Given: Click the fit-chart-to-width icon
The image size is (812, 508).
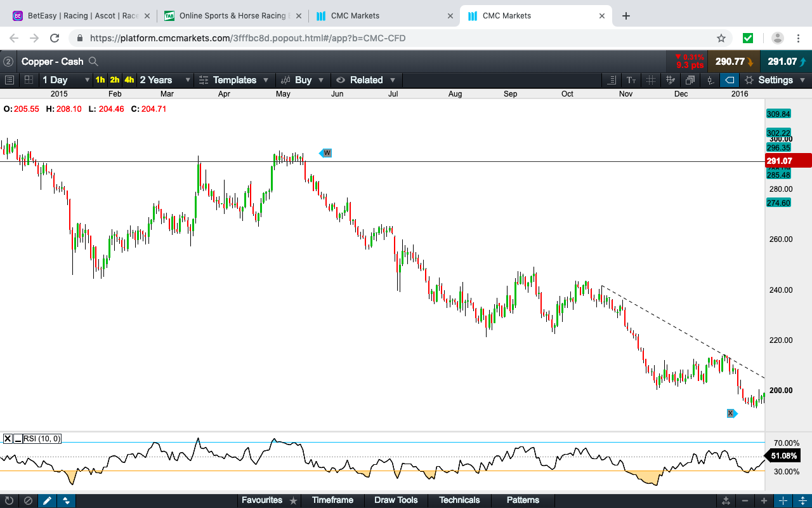Looking at the screenshot, I should tap(725, 500).
